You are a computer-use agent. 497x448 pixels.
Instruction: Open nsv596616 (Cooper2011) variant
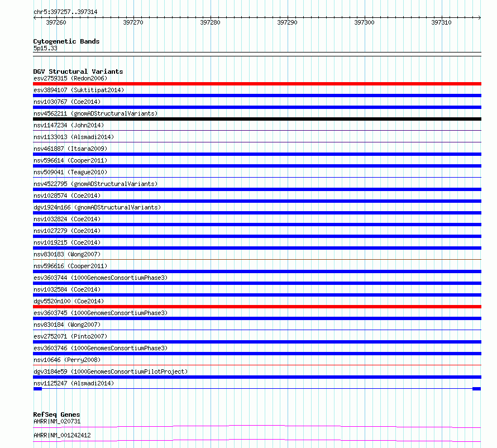tap(70, 266)
